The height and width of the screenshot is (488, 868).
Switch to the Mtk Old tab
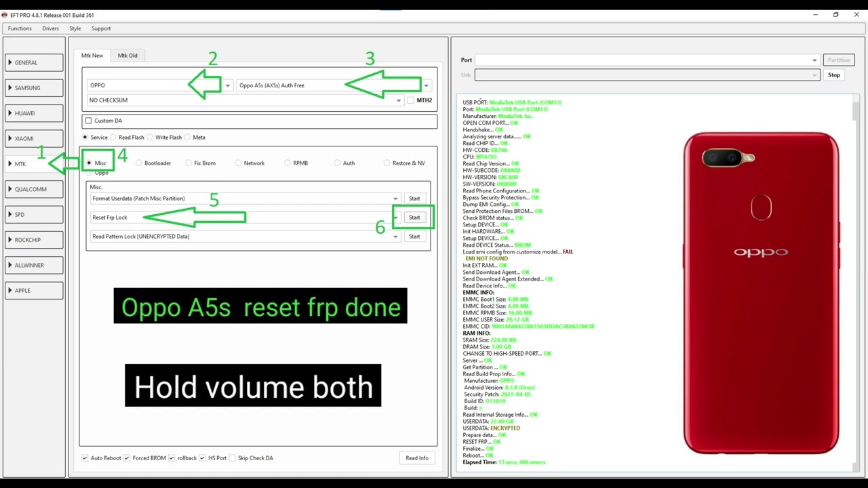pos(127,56)
